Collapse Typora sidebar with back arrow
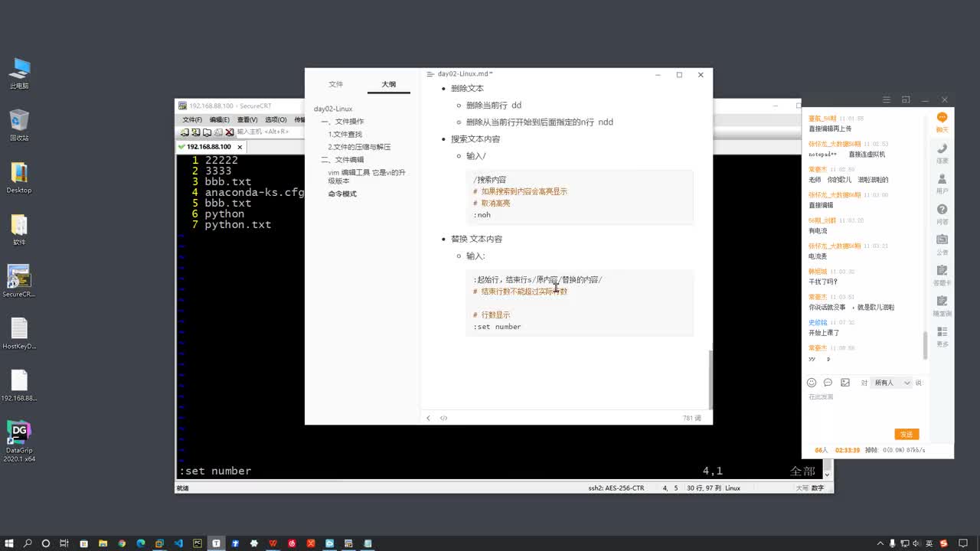Image resolution: width=980 pixels, height=551 pixels. tap(428, 418)
